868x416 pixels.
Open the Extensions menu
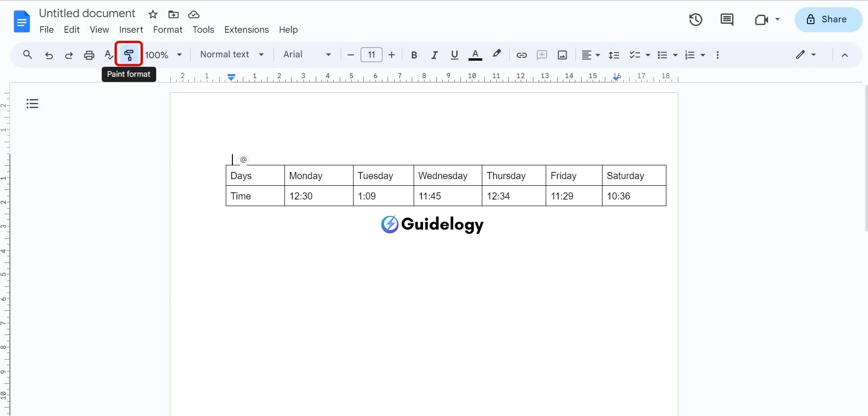pos(247,29)
